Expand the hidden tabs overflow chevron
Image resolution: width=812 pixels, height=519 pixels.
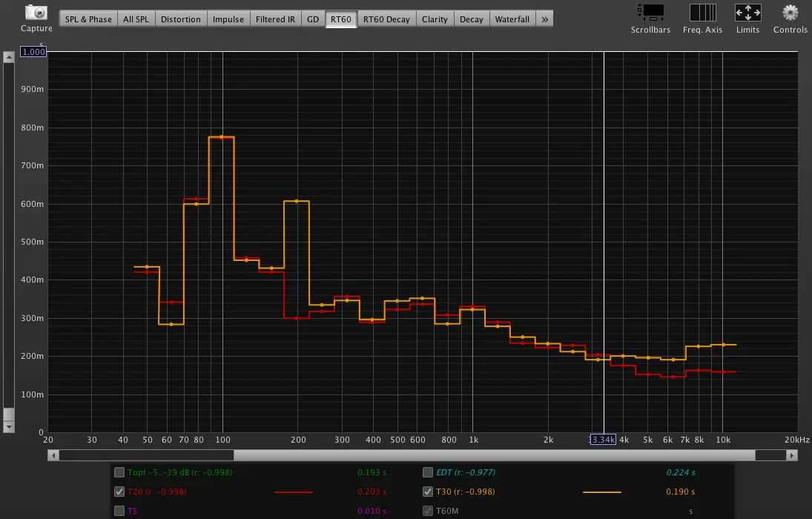[545, 19]
